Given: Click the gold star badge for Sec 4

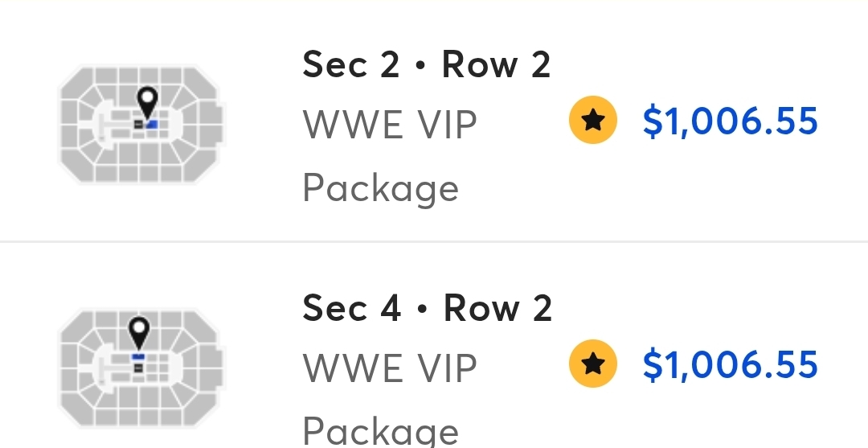Looking at the screenshot, I should coord(593,364).
